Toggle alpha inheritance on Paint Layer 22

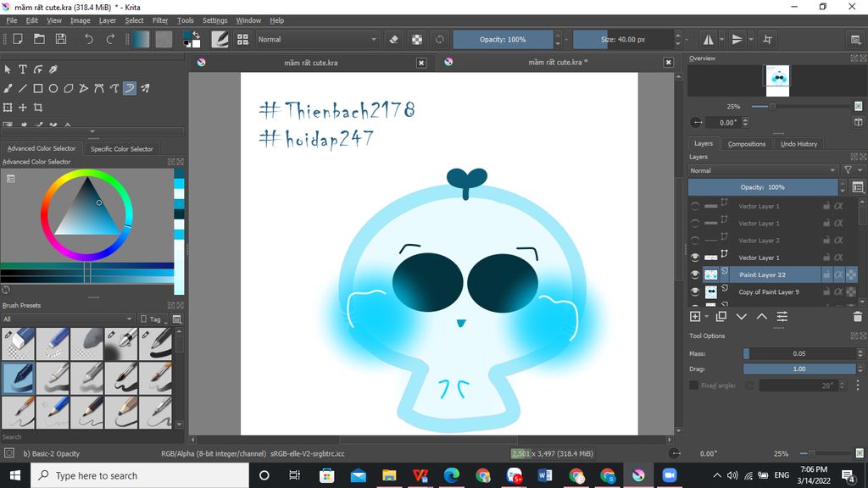(838, 274)
